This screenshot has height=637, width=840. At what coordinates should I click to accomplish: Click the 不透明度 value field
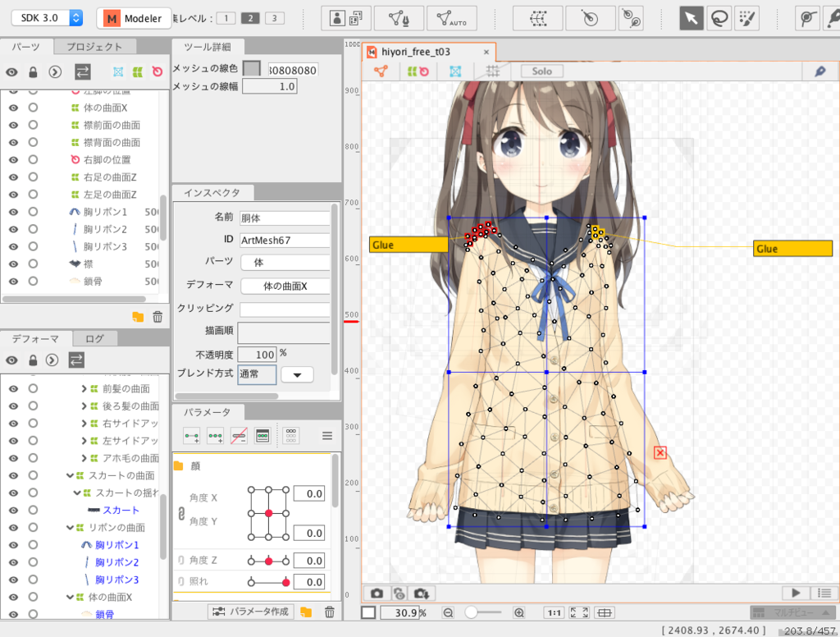(x=257, y=355)
